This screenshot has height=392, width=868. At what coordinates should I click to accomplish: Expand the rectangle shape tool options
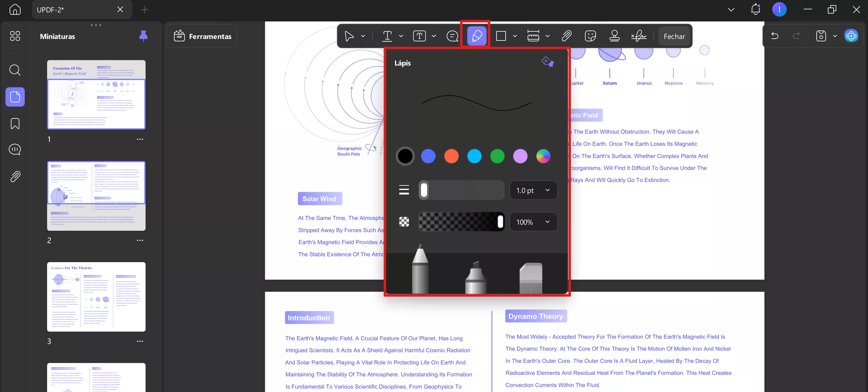(515, 36)
